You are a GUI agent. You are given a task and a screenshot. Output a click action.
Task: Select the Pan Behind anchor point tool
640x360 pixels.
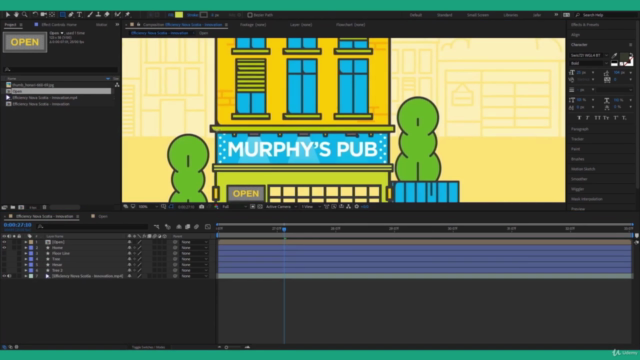(52, 15)
